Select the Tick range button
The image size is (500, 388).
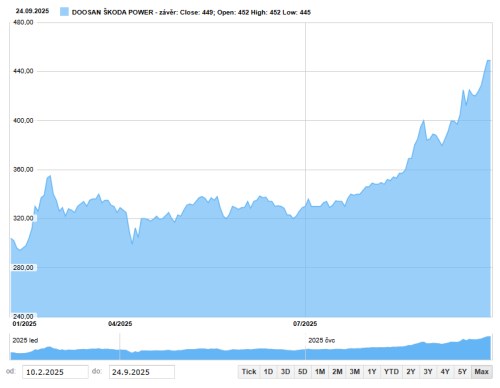pyautogui.click(x=249, y=372)
